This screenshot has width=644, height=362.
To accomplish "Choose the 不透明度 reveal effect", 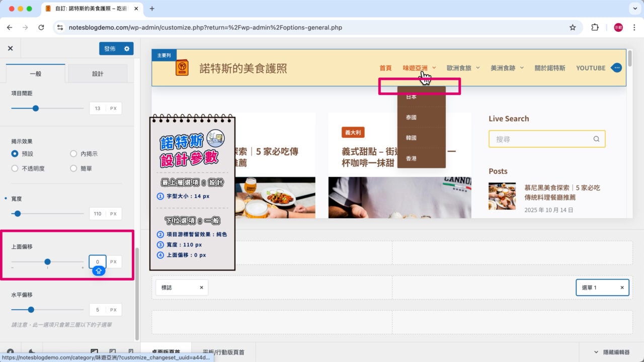I will click(x=15, y=168).
